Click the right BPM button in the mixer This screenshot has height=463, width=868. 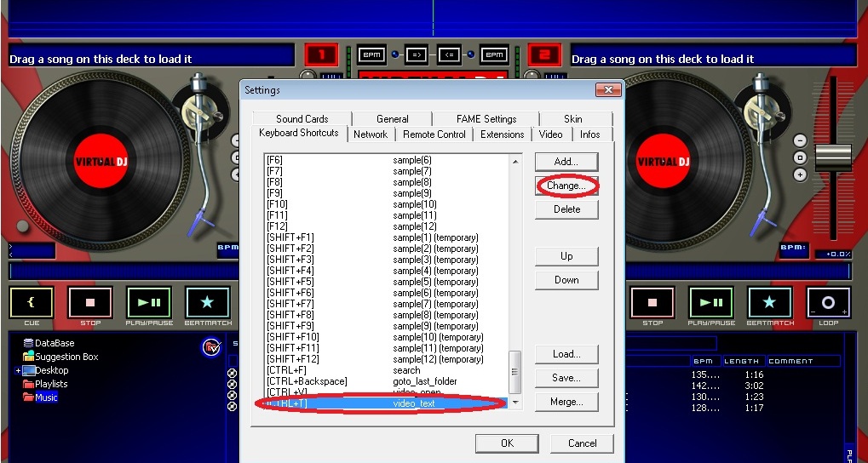[494, 54]
